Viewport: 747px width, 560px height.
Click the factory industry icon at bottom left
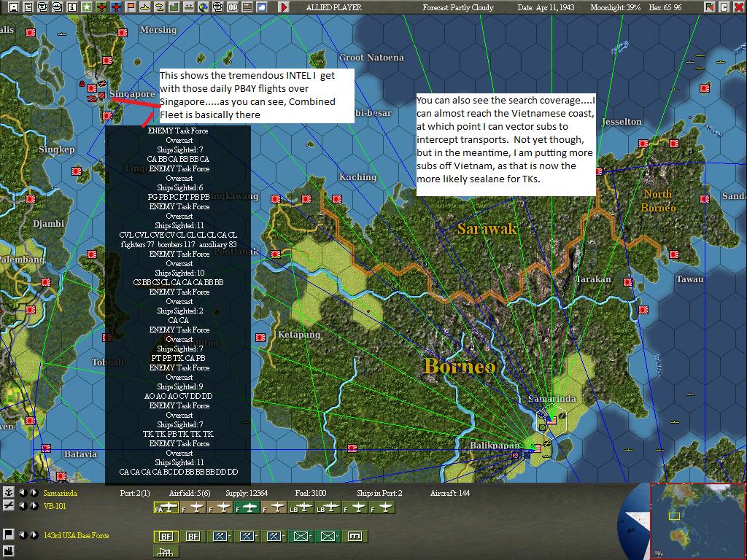tap(8, 552)
